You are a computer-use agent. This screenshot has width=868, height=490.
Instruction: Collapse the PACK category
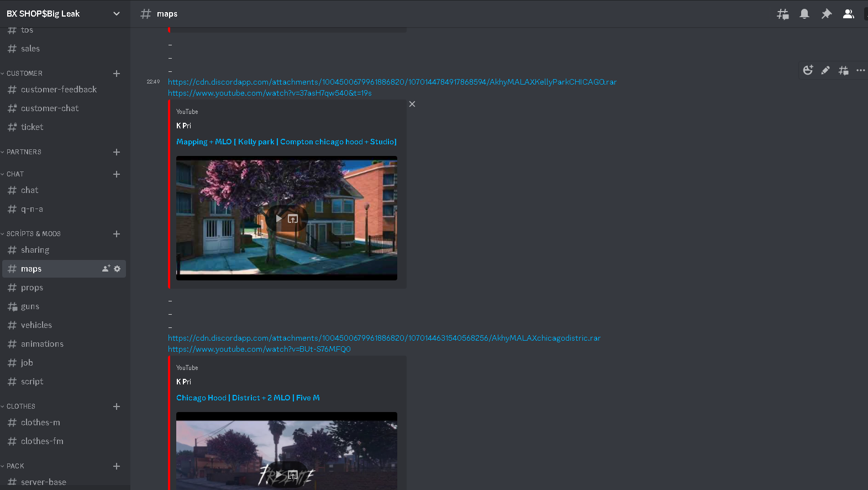tap(15, 466)
